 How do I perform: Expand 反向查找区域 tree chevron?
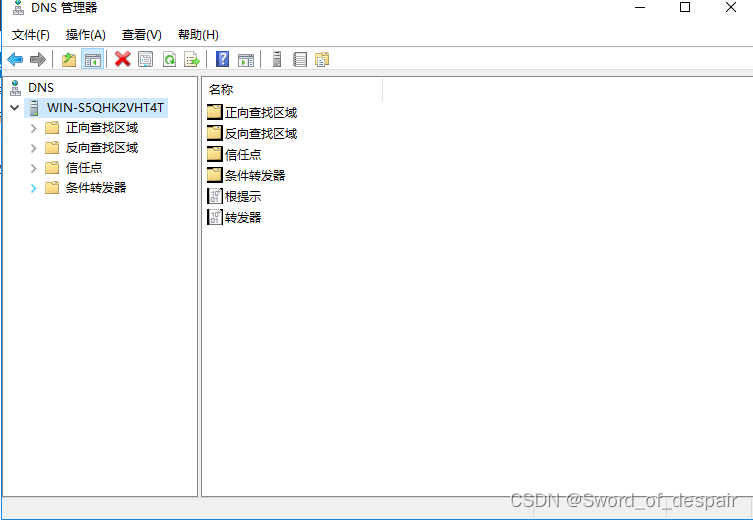click(x=33, y=148)
